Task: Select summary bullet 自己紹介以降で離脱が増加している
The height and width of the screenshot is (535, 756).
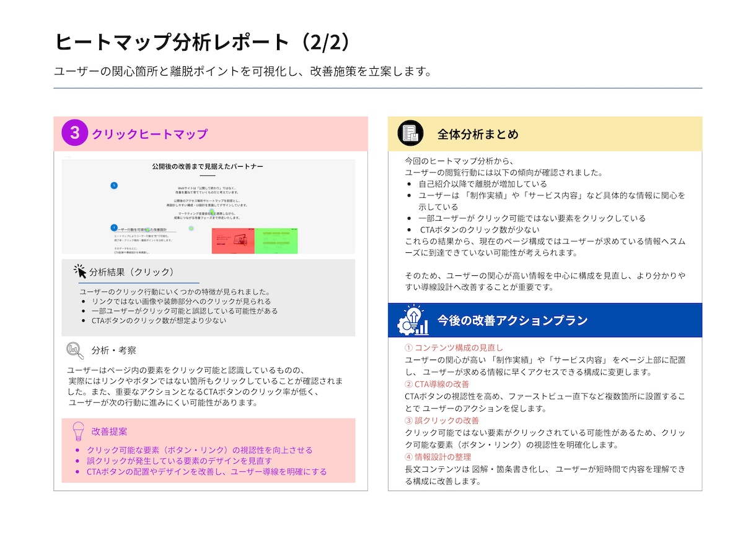Action: pyautogui.click(x=483, y=184)
